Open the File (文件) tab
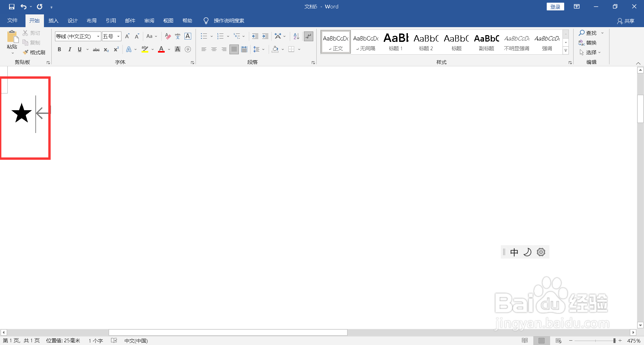 (12, 21)
